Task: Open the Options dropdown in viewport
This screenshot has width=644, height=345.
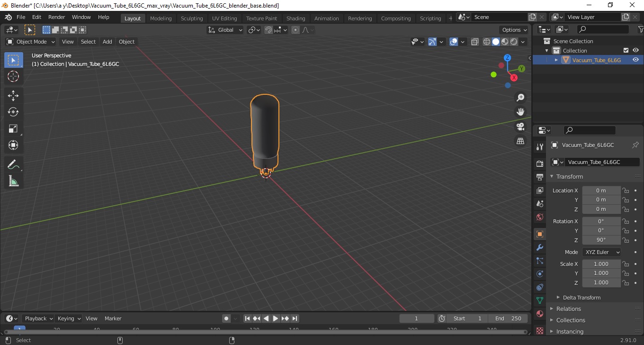Action: coord(514,30)
